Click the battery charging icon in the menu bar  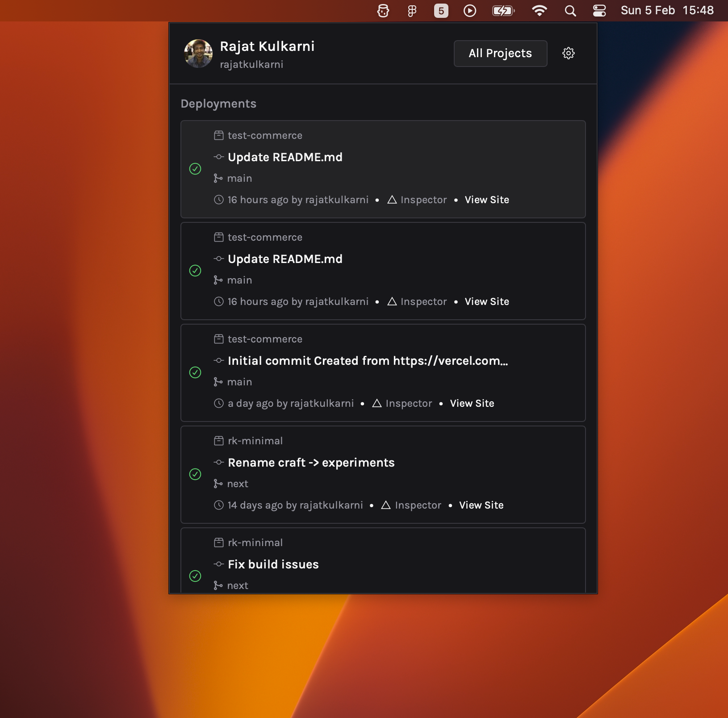click(x=503, y=11)
